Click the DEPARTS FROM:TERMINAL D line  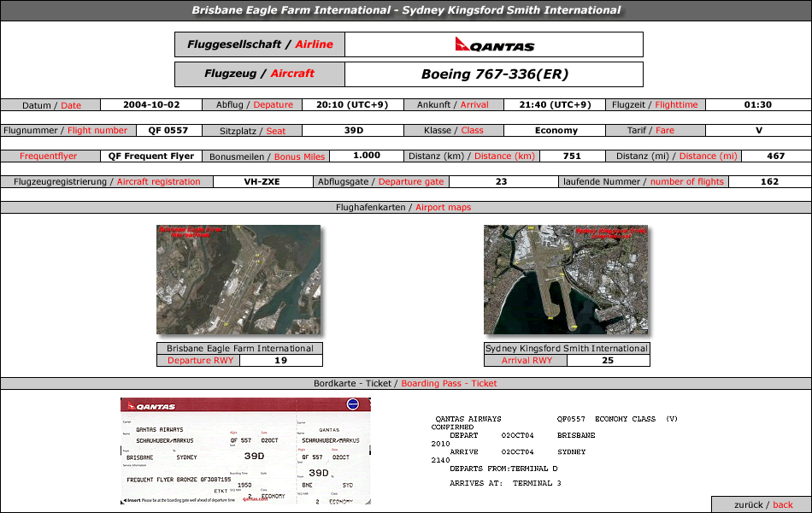tap(503, 469)
